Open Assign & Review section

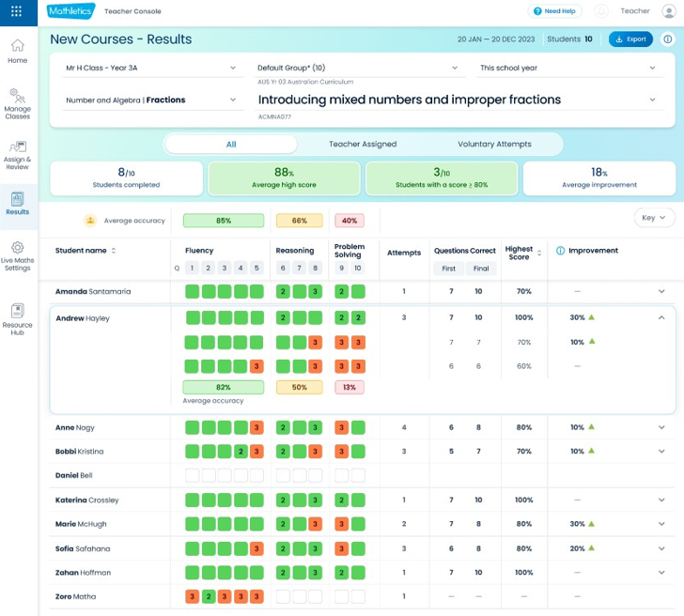click(x=18, y=155)
